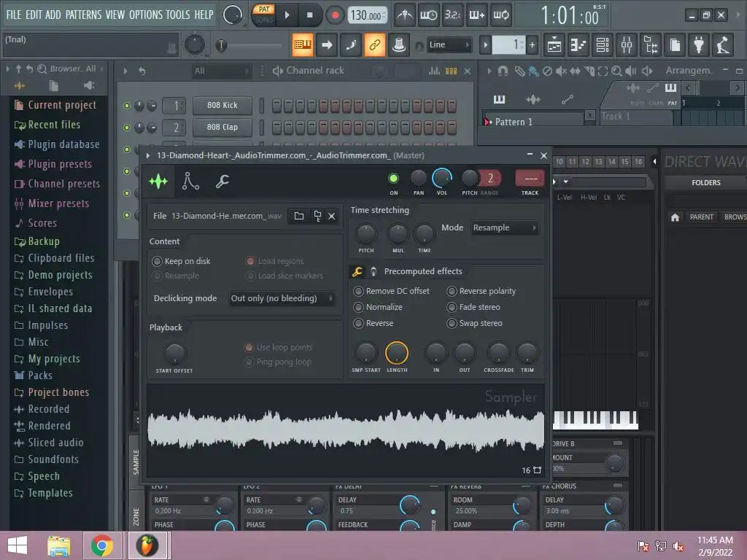Click the 808 Kick channel button

[222, 106]
